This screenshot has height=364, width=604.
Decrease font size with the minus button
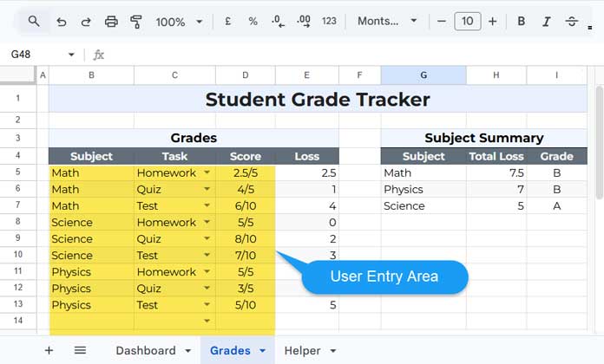coord(442,21)
